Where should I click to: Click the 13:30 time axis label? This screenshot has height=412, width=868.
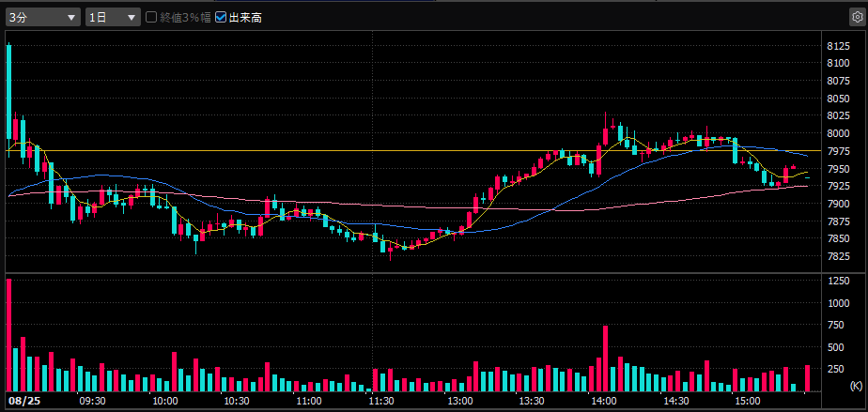[x=532, y=401]
